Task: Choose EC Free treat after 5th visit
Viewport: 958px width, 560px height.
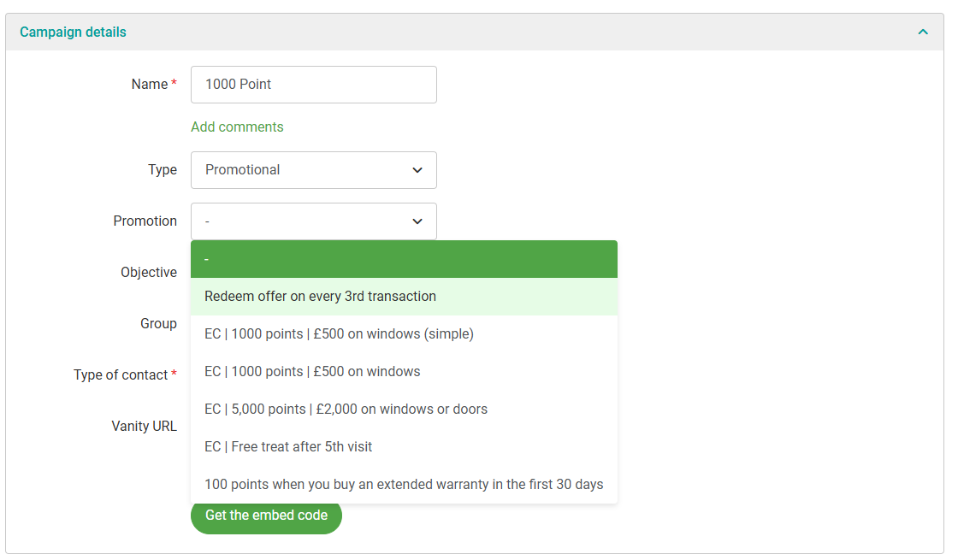Action: (404, 447)
